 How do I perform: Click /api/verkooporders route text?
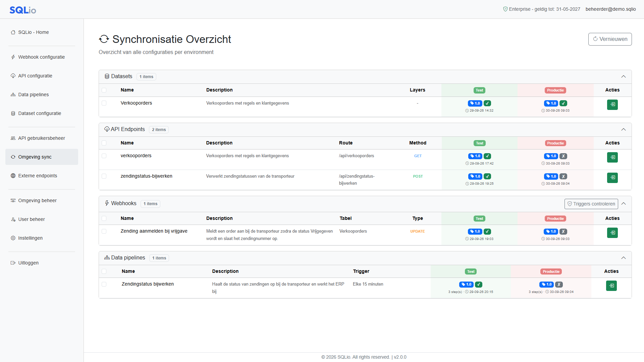pos(356,156)
